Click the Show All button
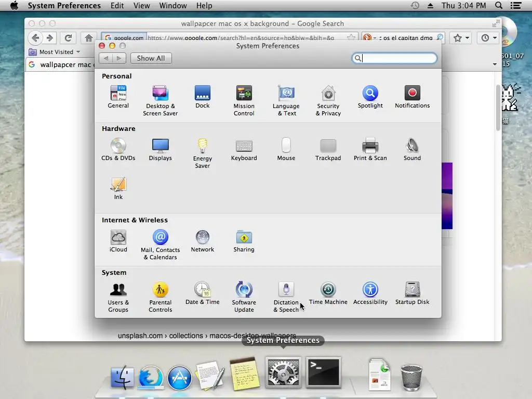This screenshot has width=532, height=399. [x=151, y=58]
